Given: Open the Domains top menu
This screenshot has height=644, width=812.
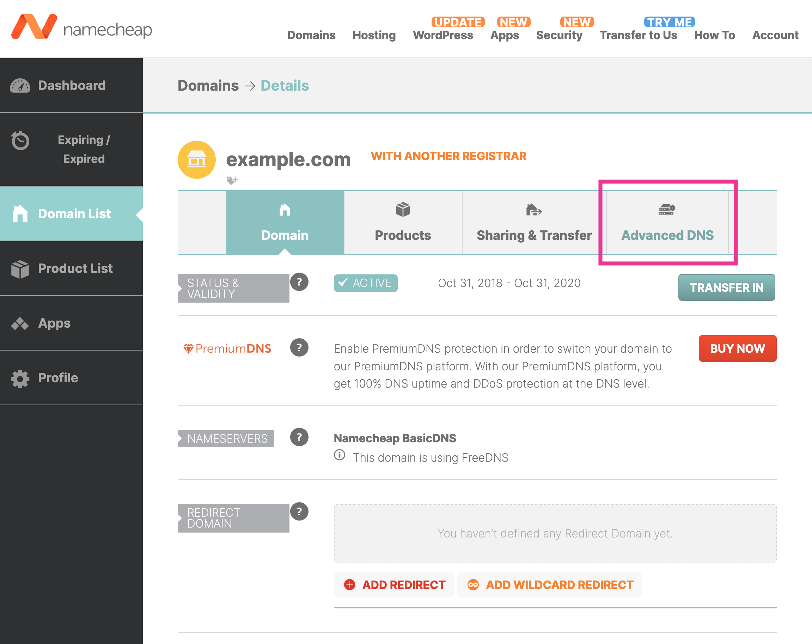Looking at the screenshot, I should click(311, 35).
